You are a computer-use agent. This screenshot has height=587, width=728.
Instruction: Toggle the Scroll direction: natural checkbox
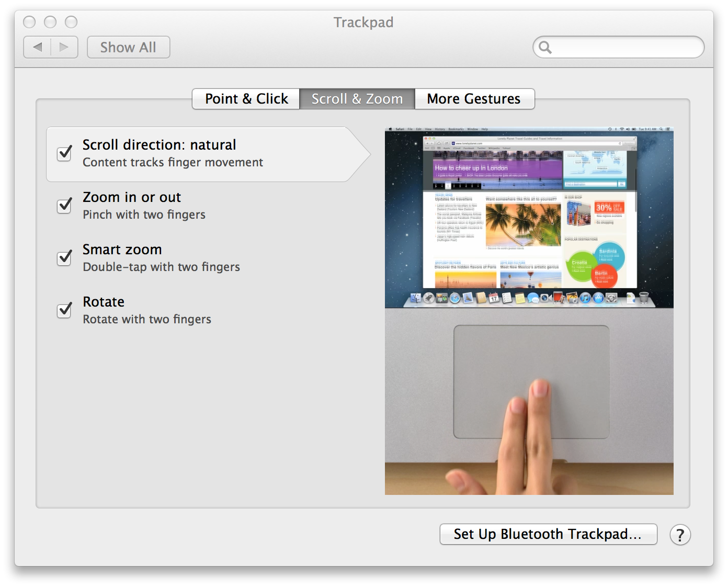tap(65, 153)
